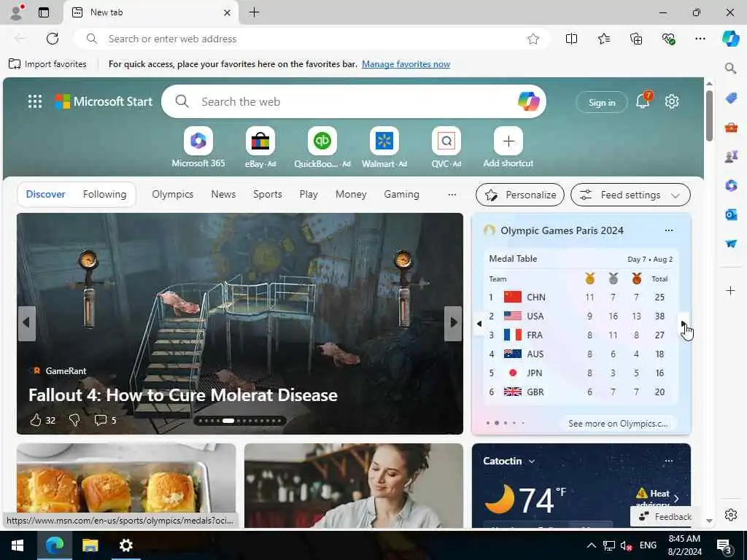This screenshot has height=560, width=747.
Task: Open Drop paper plane icon in sidebar
Action: (731, 244)
